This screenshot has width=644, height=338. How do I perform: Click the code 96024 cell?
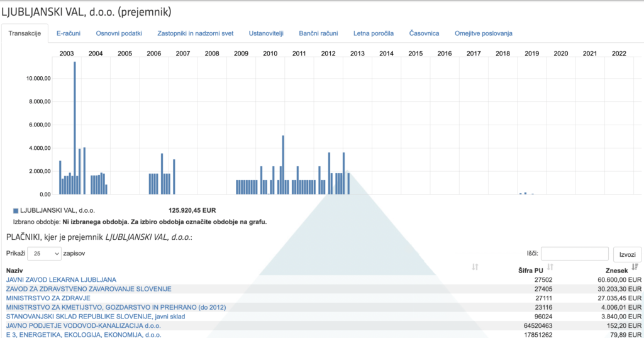click(543, 317)
